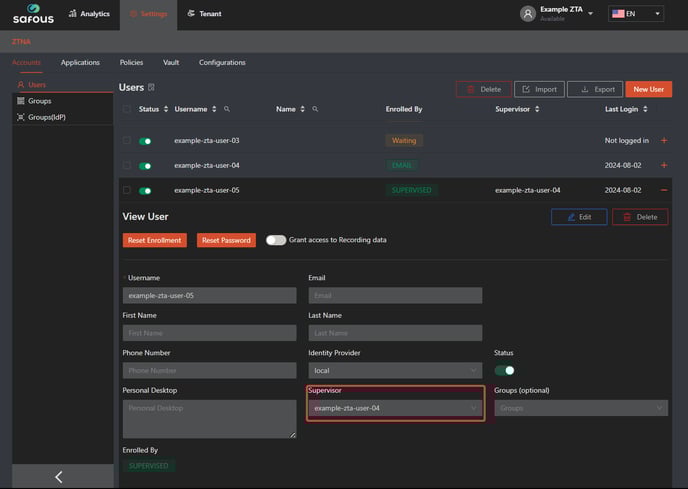Click the New User button
688x489 pixels.
coord(648,89)
